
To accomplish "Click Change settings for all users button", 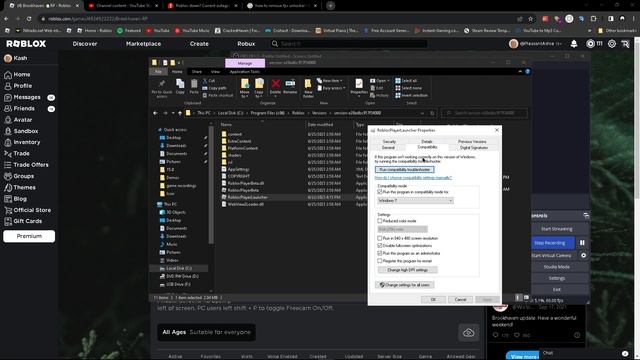I will click(x=404, y=285).
